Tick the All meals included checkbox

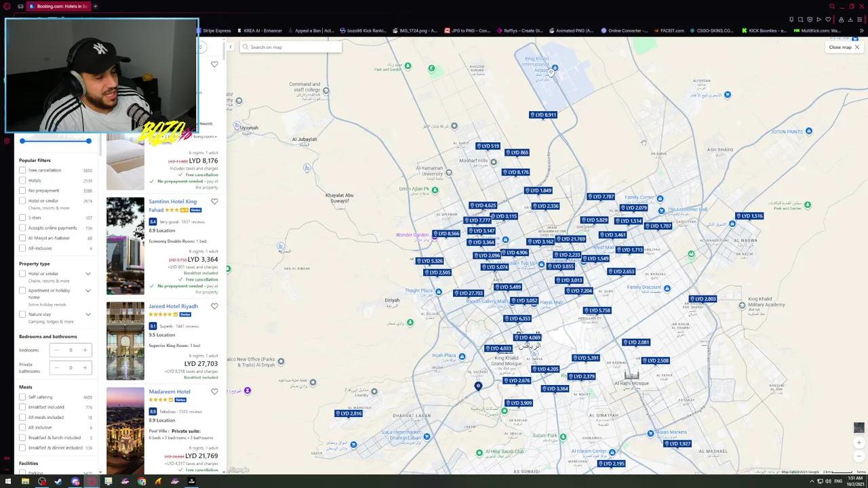(x=22, y=418)
